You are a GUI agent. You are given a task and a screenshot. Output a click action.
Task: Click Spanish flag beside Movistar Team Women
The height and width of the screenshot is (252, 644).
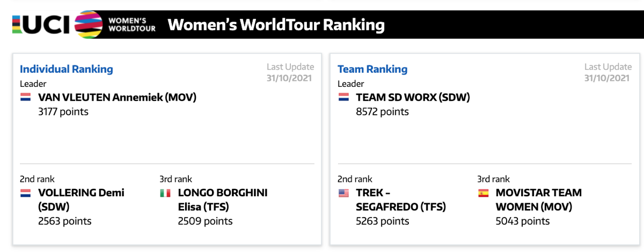click(483, 193)
